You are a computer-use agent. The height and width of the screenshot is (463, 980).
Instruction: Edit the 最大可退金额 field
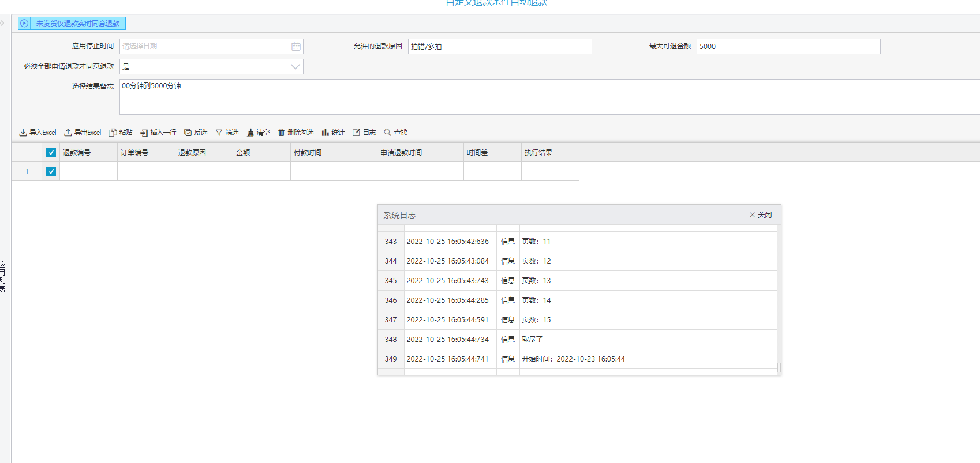tap(788, 47)
